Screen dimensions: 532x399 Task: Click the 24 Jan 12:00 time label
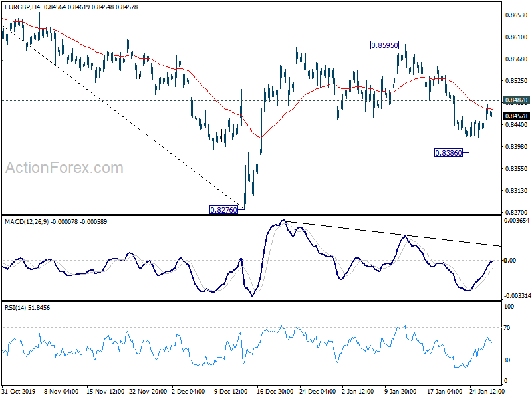coord(487,392)
